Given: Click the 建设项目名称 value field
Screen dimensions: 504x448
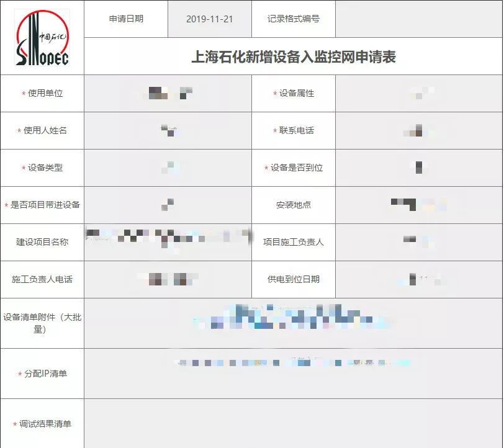Looking at the screenshot, I should [x=168, y=243].
